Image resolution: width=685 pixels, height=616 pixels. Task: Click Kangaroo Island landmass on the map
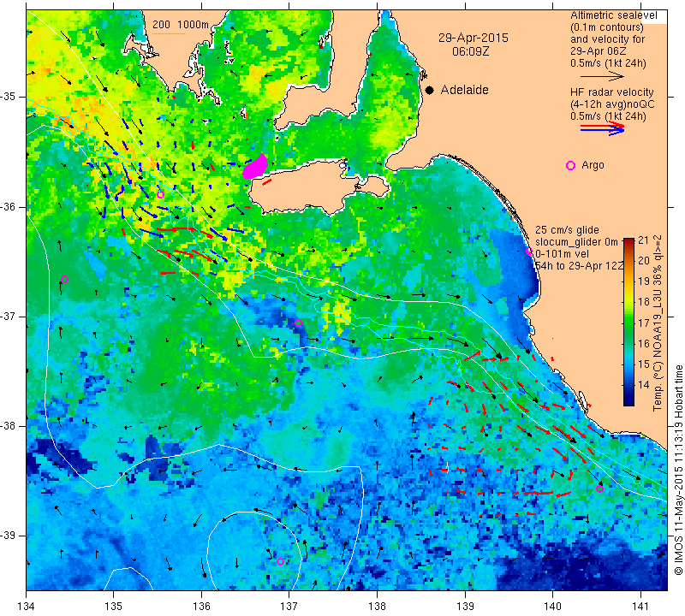pos(306,188)
